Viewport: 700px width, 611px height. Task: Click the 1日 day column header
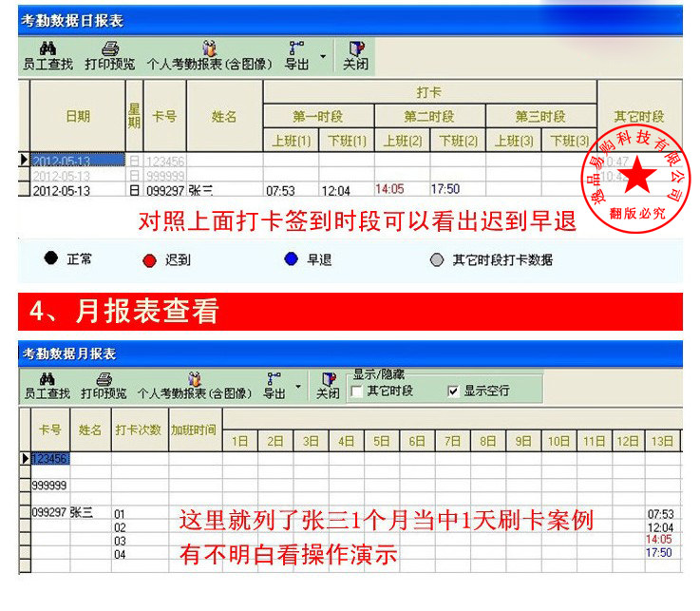tap(240, 441)
